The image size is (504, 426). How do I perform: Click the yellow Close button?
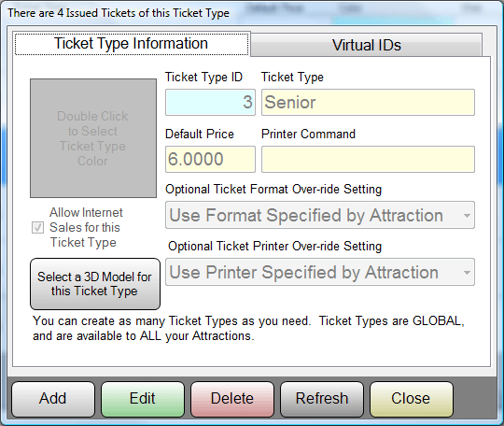(x=412, y=399)
